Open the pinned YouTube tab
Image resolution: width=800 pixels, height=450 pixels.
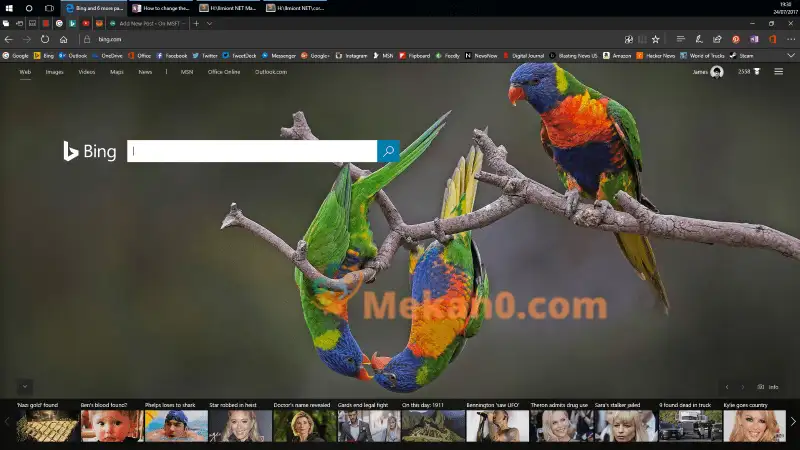(x=86, y=23)
